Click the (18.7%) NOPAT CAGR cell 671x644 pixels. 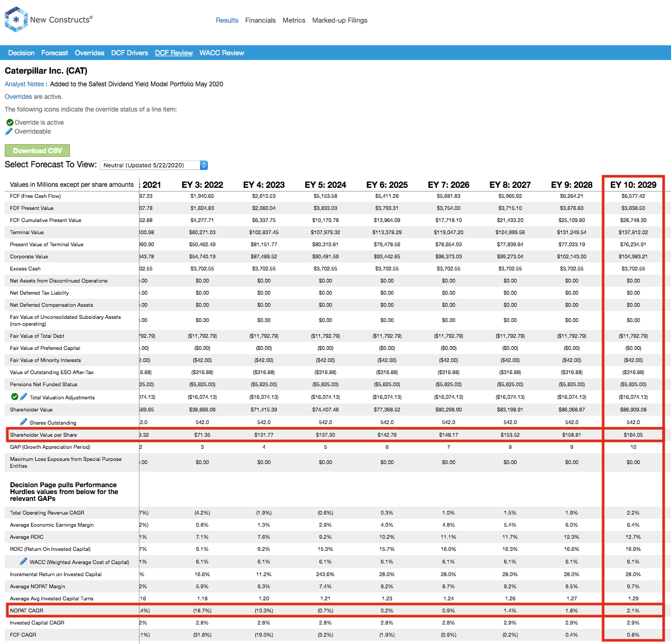[x=202, y=611]
